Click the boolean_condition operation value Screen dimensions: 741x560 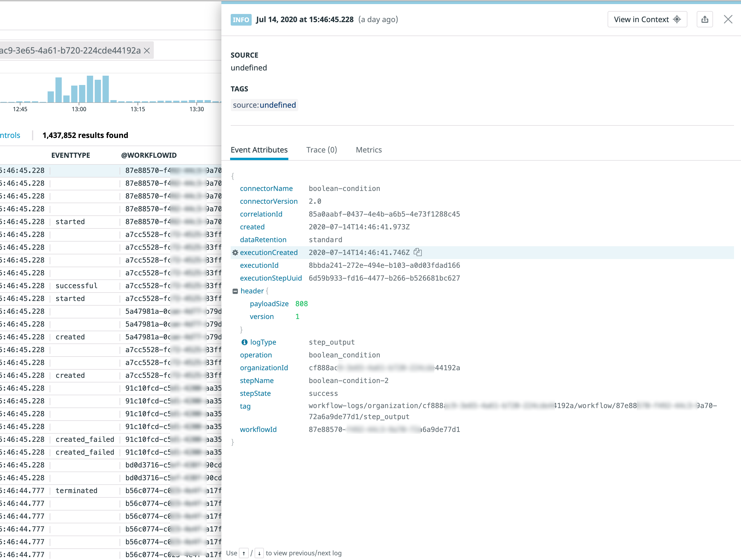pyautogui.click(x=344, y=355)
